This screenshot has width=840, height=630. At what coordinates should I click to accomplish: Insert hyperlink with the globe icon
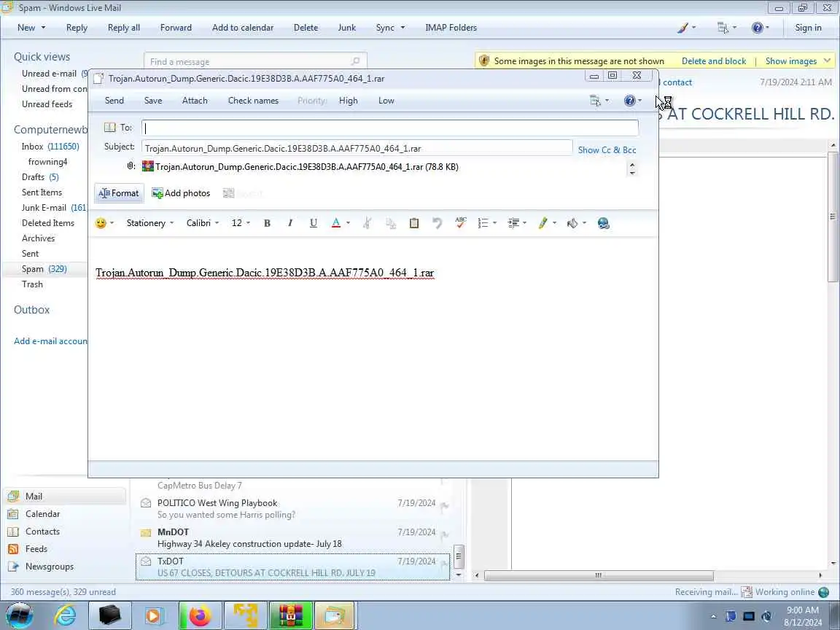coord(603,223)
